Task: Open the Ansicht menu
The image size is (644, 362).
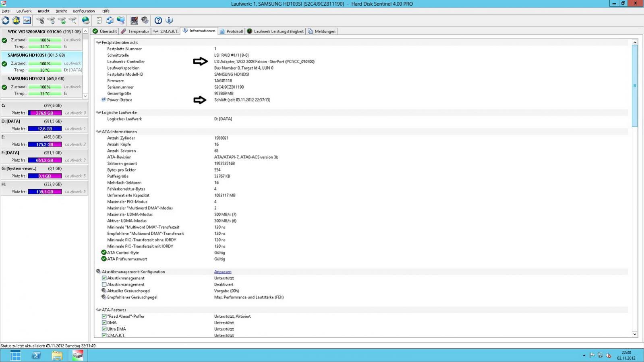Action: [x=43, y=11]
